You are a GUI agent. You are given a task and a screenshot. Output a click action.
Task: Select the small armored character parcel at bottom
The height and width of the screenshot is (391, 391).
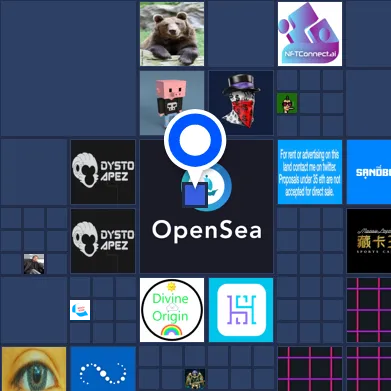click(x=195, y=379)
